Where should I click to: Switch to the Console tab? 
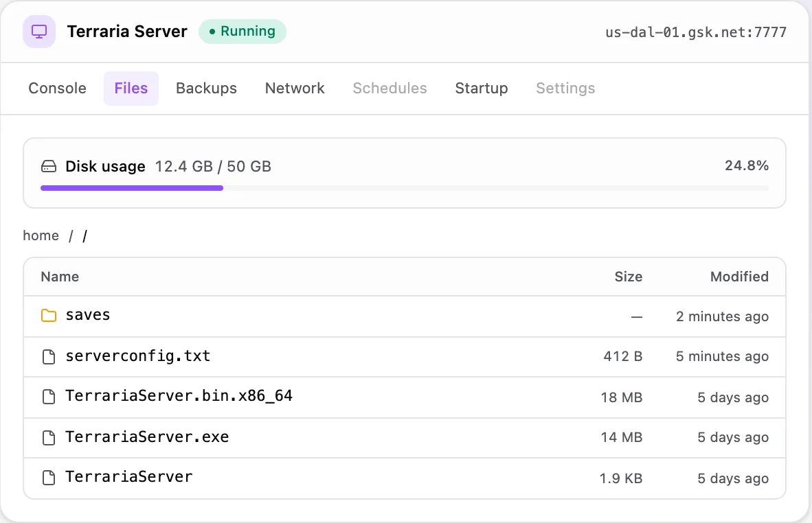(58, 89)
